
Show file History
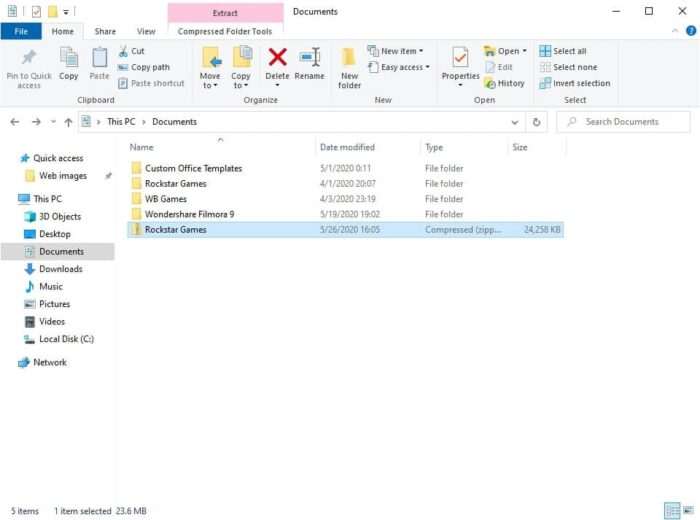[504, 83]
